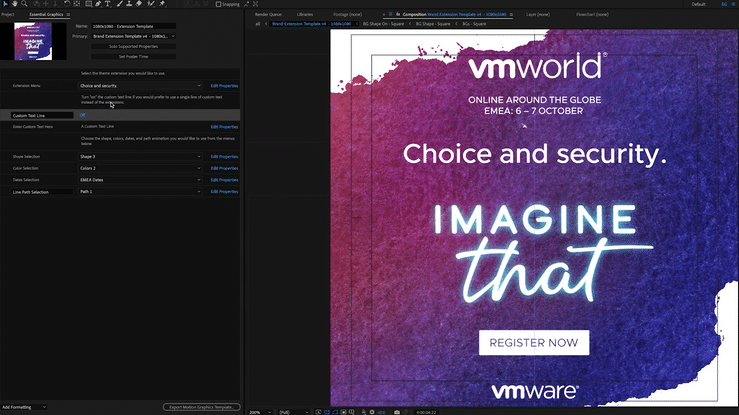The width and height of the screenshot is (739, 415).
Task: Click Export Motion Graphics Template button
Action: (202, 407)
